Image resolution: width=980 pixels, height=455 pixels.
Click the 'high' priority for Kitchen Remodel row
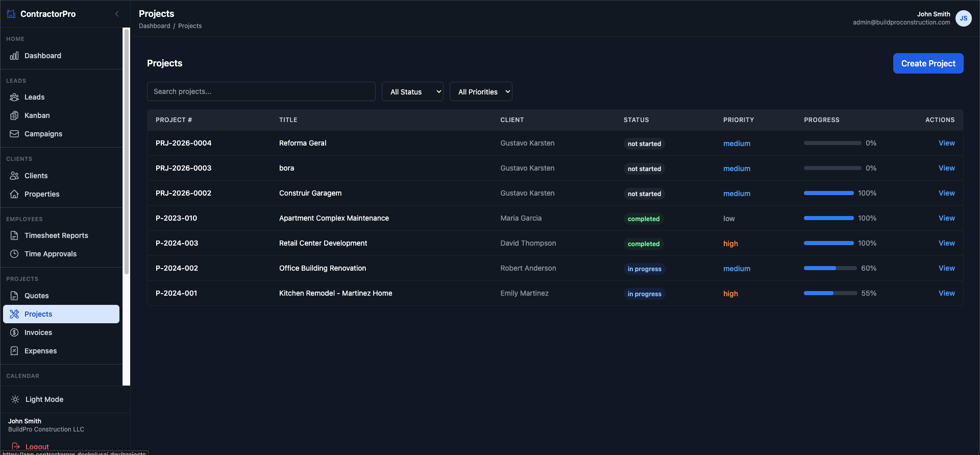click(x=730, y=294)
